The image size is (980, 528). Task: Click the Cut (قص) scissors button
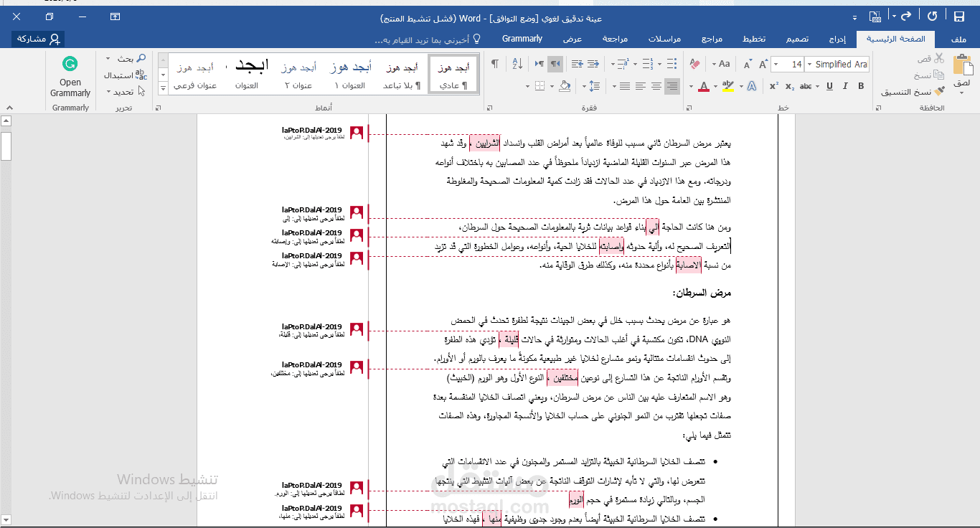930,58
